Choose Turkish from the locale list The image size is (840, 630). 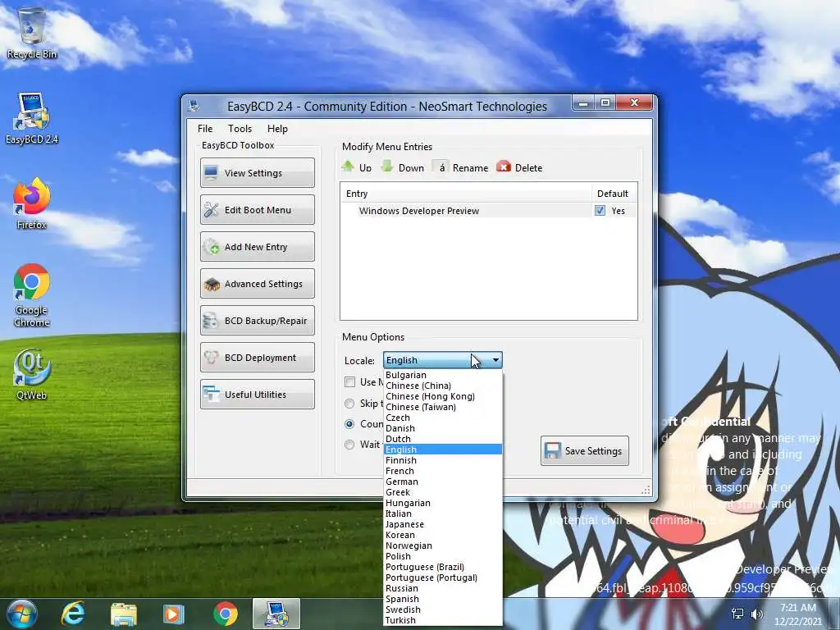442,620
